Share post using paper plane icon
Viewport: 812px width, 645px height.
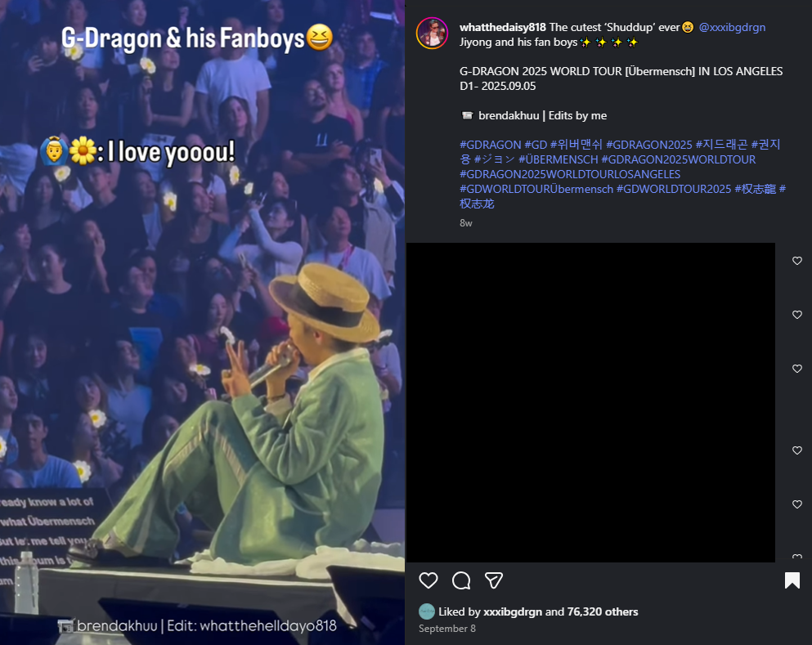(x=493, y=580)
